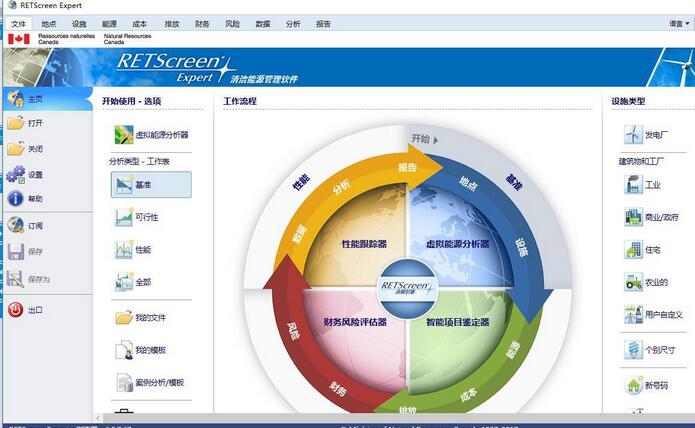Switch to the 财务 tab

pos(202,24)
